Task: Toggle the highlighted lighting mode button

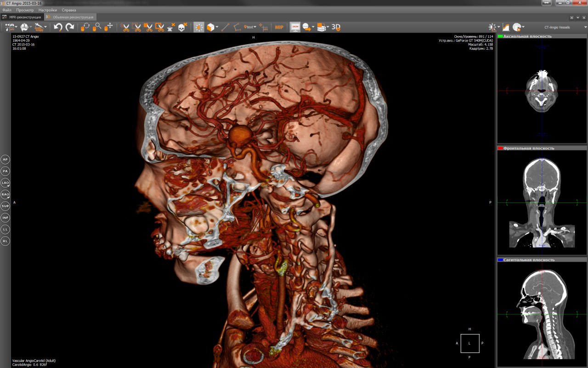Action: click(199, 27)
